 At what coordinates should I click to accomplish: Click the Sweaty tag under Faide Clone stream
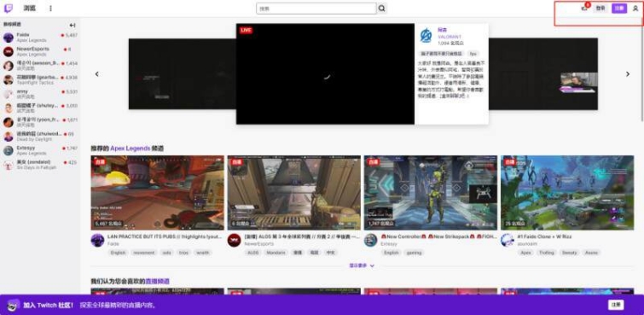point(569,253)
